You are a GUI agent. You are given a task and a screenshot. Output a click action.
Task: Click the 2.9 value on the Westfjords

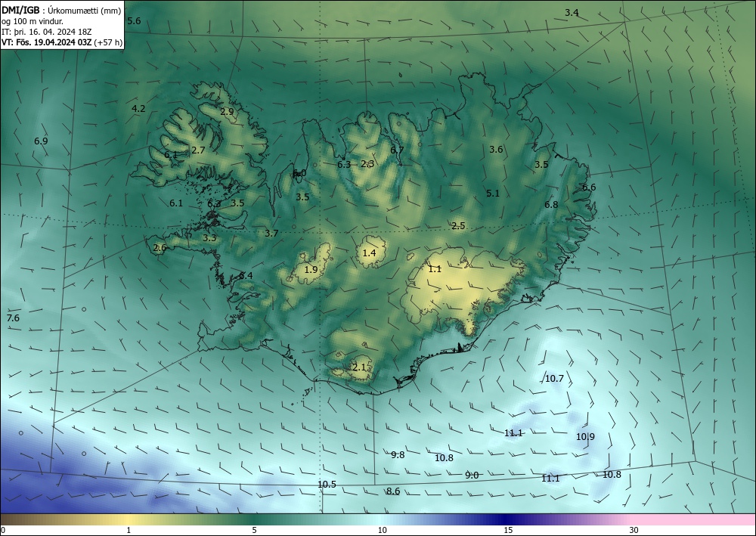click(227, 112)
